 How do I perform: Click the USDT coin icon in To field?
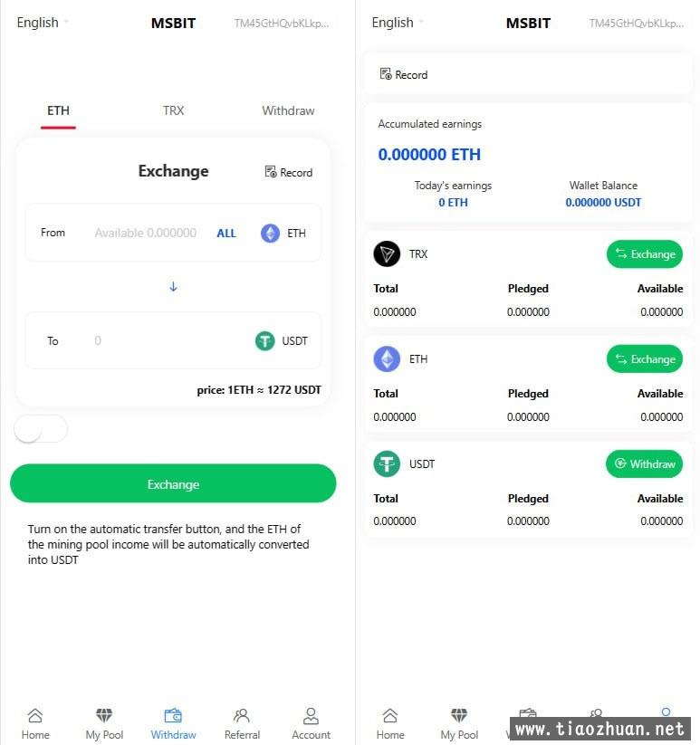pyautogui.click(x=265, y=340)
